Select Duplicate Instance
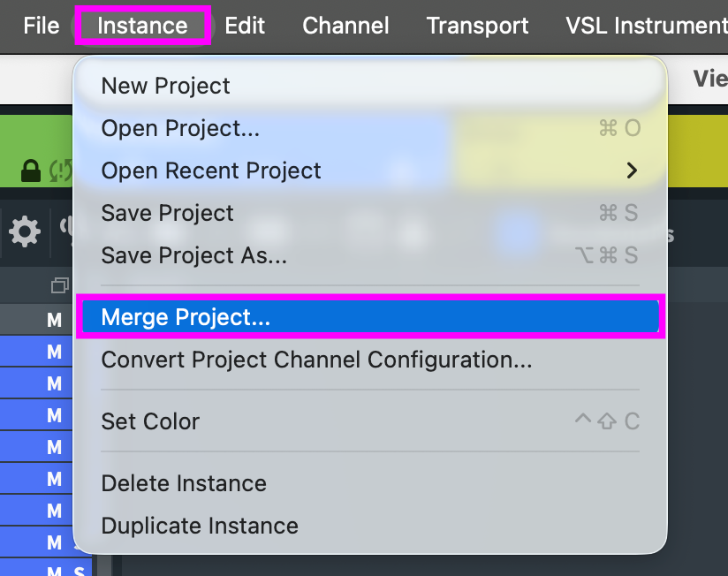The height and width of the screenshot is (576, 728). point(200,526)
